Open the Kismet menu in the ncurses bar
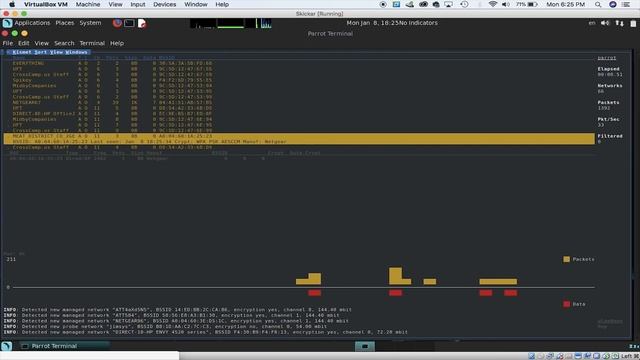Screen dimensions: 640x360 click(x=22, y=52)
